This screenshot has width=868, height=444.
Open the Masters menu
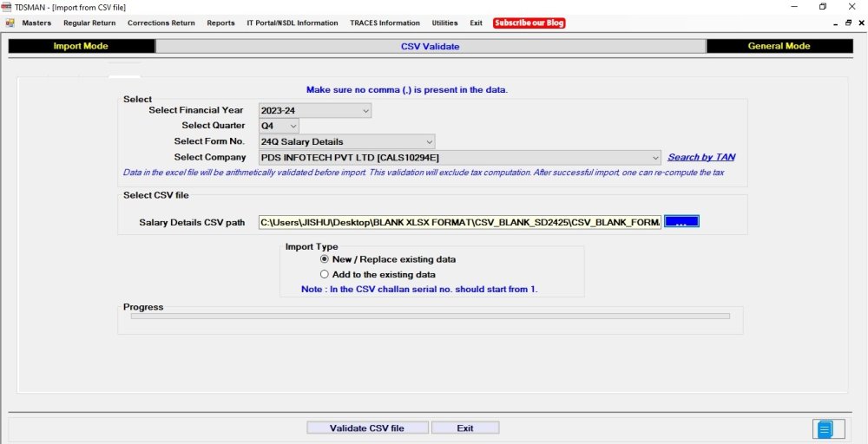36,23
